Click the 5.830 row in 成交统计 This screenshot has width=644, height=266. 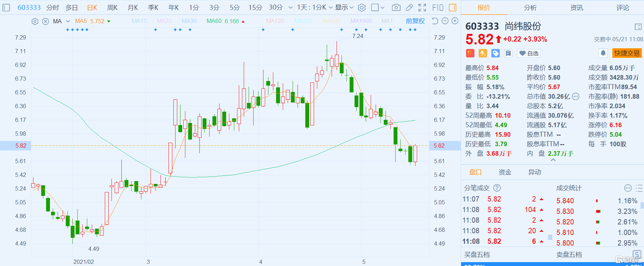597,211
